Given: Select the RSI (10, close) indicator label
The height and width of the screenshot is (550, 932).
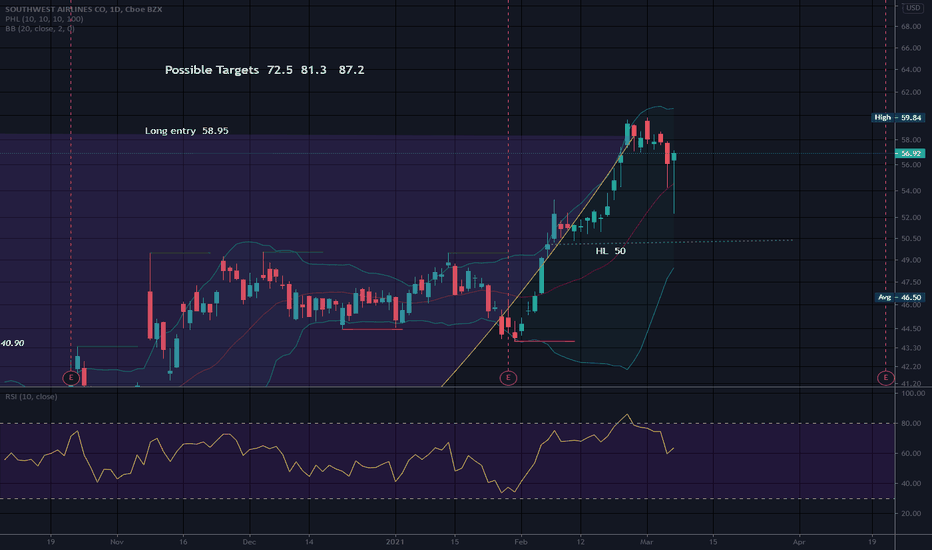Looking at the screenshot, I should point(32,397).
